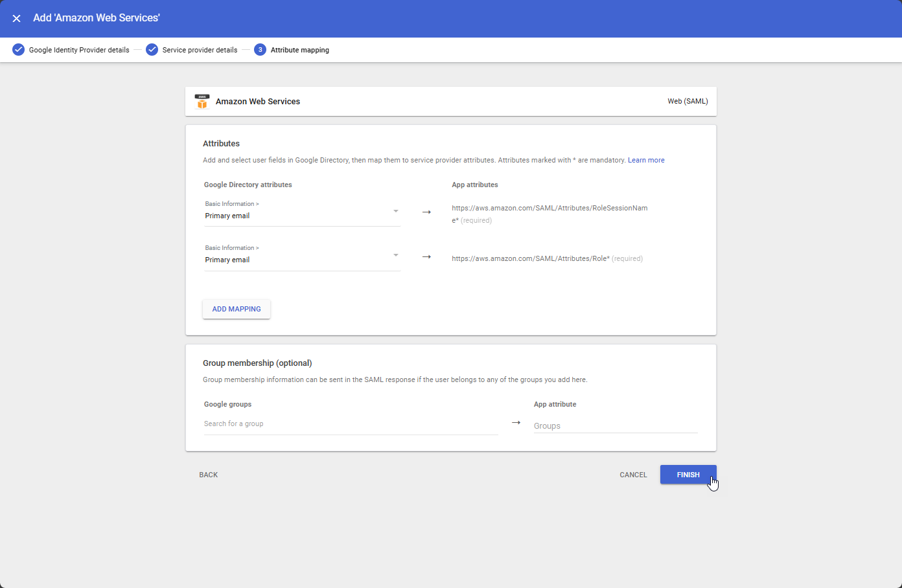The width and height of the screenshot is (902, 588).
Task: Open the Learn more link
Action: [646, 160]
